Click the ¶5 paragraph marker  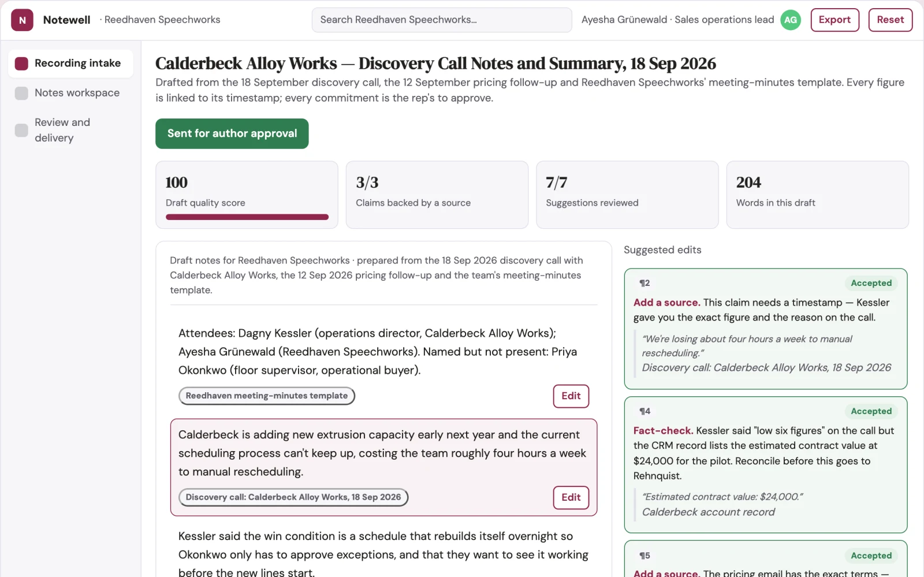click(644, 556)
